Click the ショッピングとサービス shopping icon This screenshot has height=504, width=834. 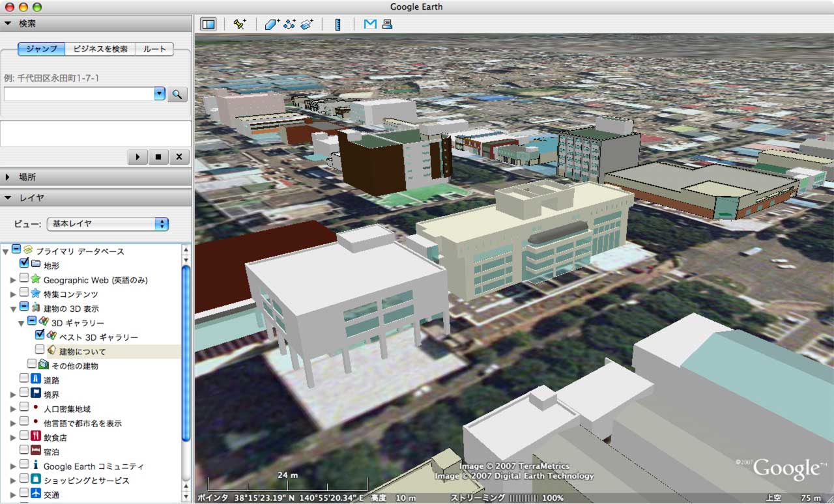point(35,479)
